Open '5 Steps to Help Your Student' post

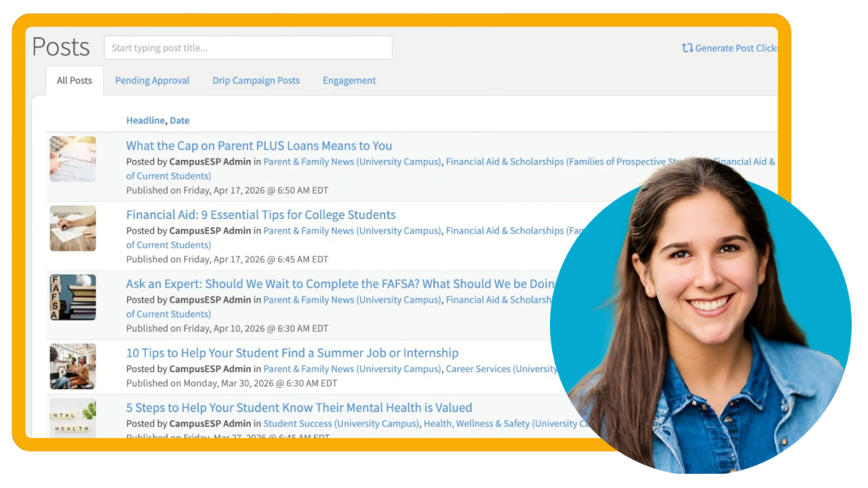[299, 408]
